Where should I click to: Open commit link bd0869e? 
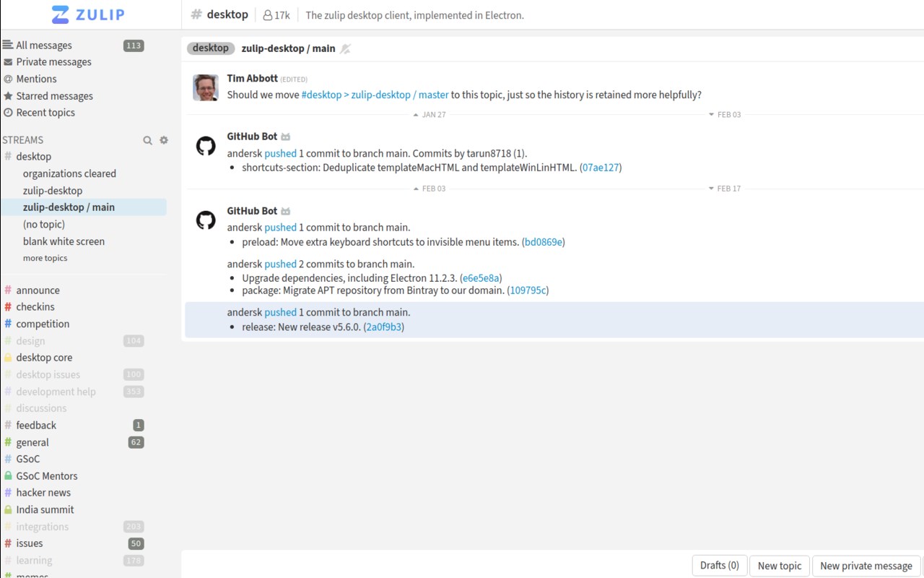point(544,242)
